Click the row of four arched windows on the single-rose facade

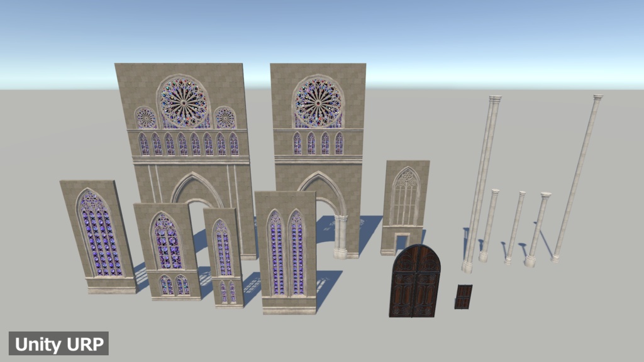318,143
